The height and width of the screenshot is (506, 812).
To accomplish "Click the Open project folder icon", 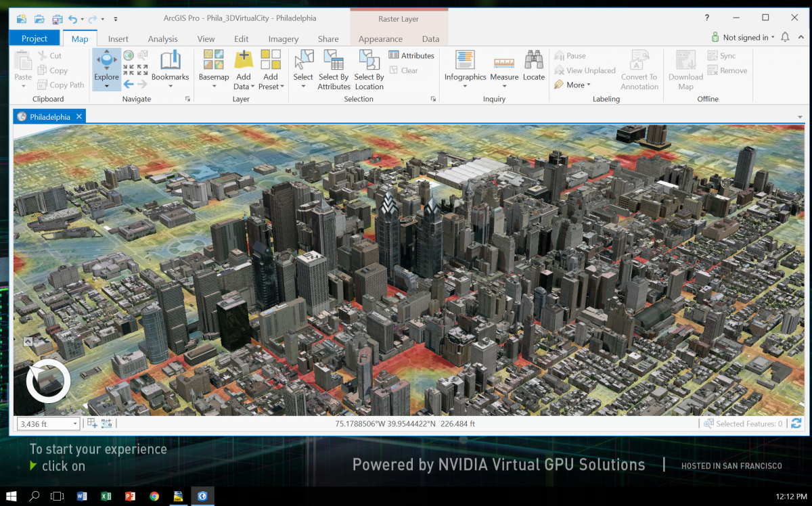I will [39, 19].
